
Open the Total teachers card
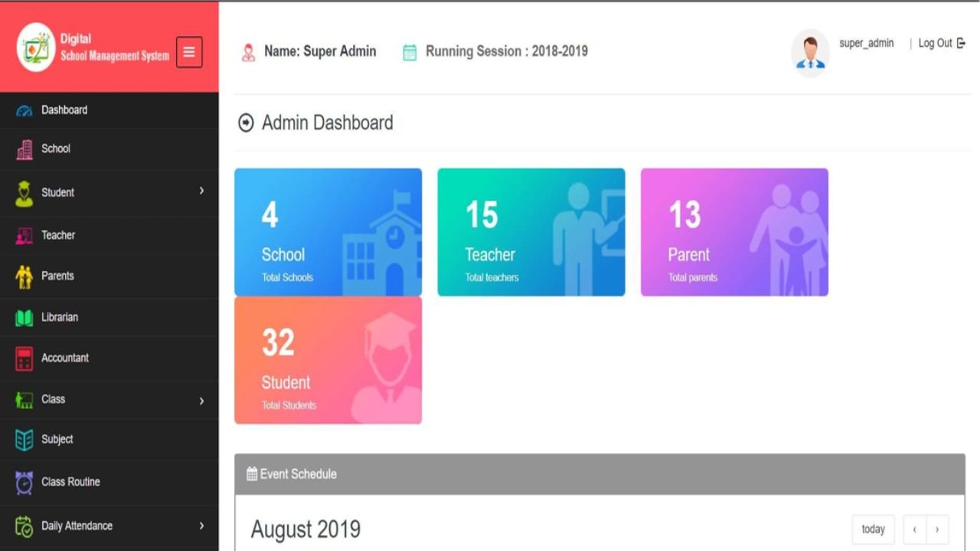[531, 232]
